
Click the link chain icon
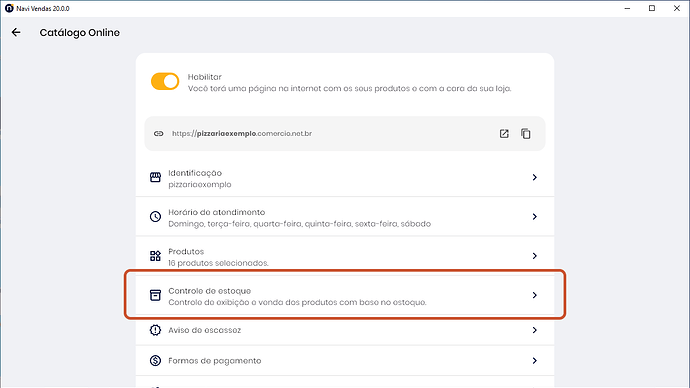tap(158, 134)
